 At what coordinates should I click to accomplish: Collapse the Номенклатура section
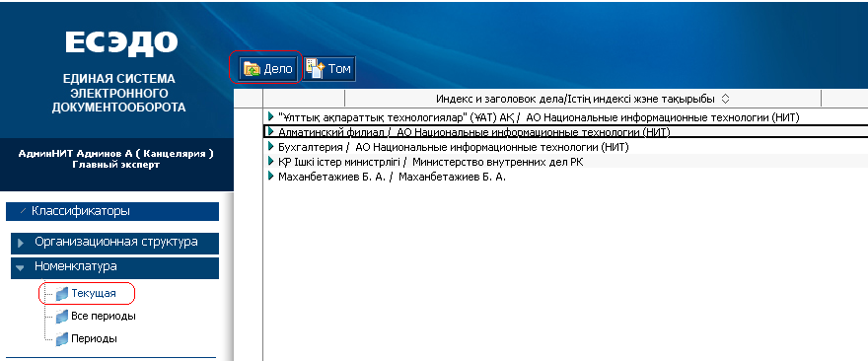(115, 267)
